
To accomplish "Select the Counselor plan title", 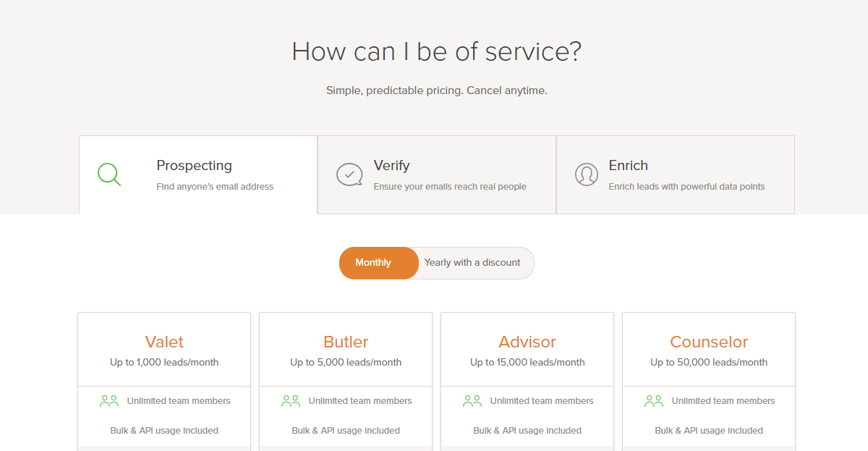I will (x=708, y=341).
